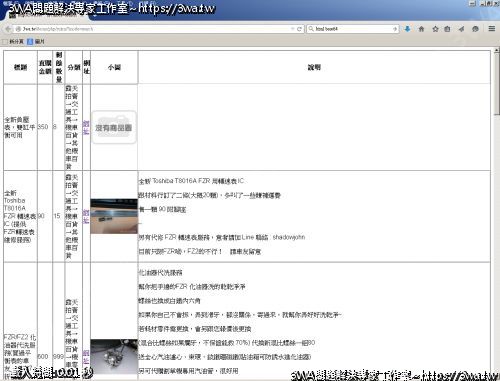Open the link in the first product row
This screenshot has height=381, width=500.
[86, 127]
